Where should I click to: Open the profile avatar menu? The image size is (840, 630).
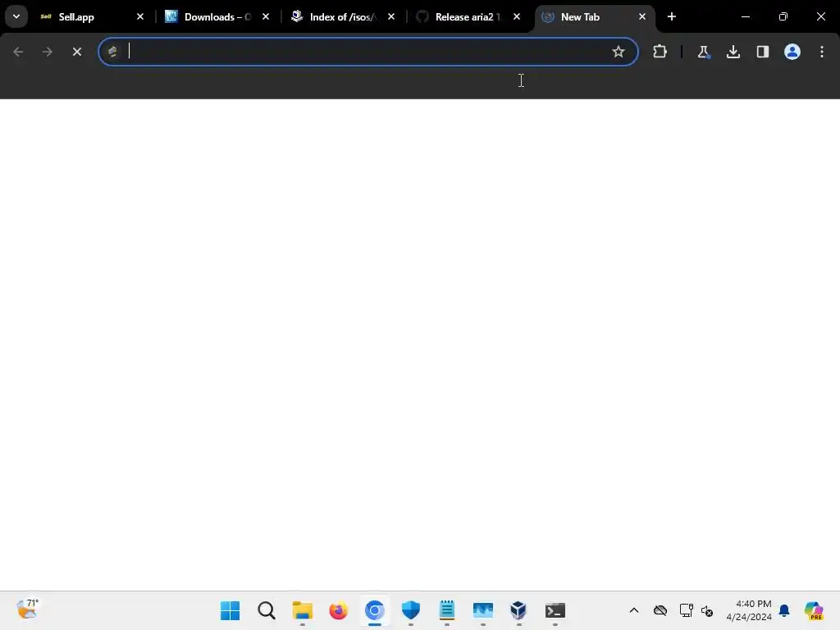tap(792, 52)
